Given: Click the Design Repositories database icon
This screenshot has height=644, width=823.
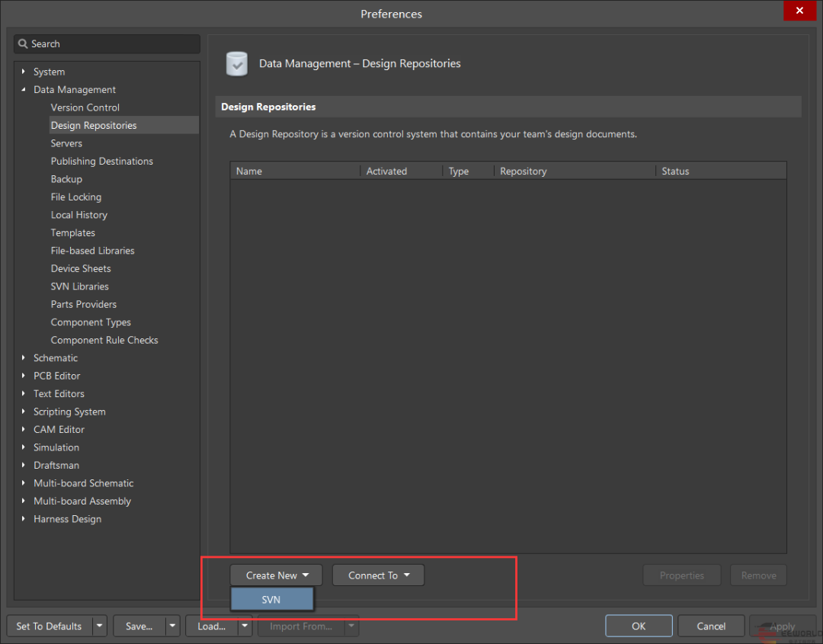Looking at the screenshot, I should pyautogui.click(x=237, y=64).
